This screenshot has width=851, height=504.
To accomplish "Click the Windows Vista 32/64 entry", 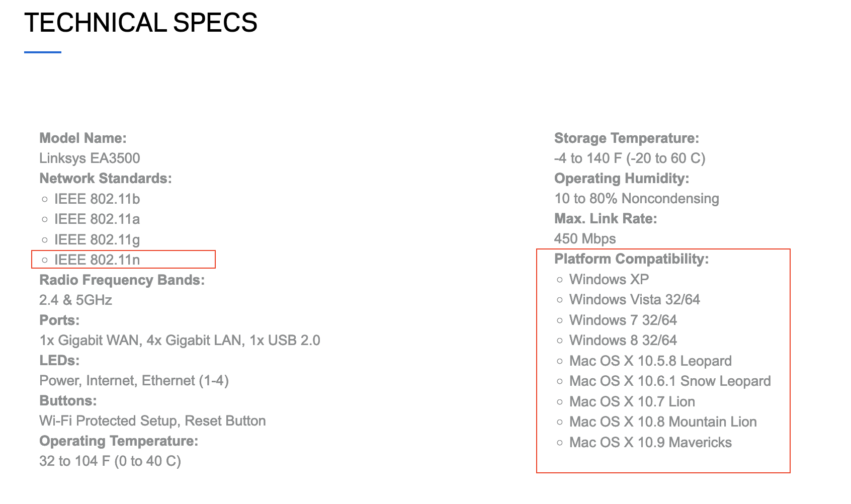I will point(634,300).
